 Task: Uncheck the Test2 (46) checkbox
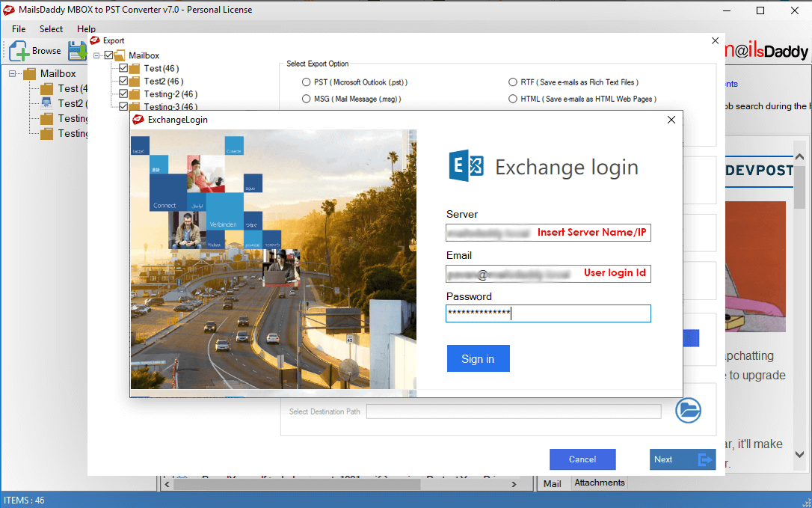pyautogui.click(x=123, y=81)
